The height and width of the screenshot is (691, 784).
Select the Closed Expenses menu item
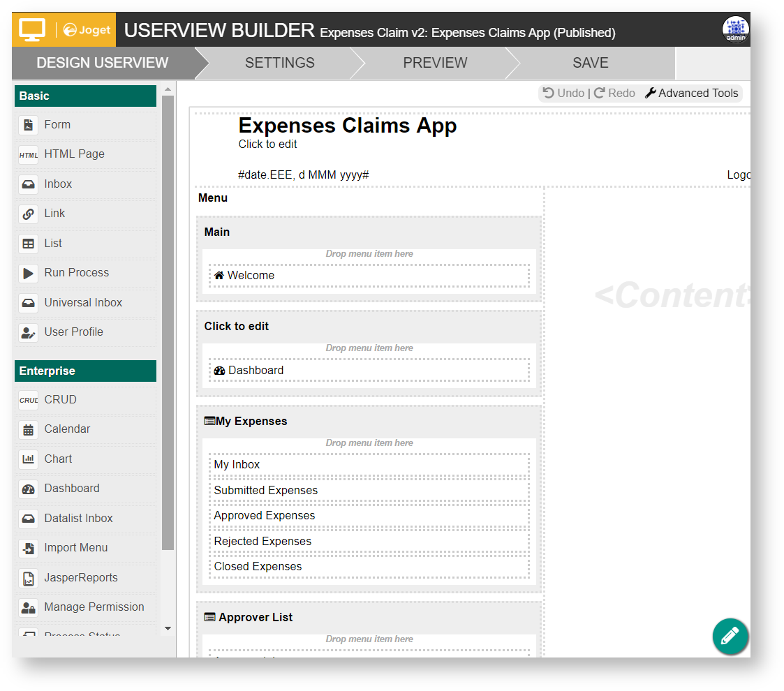[369, 567]
